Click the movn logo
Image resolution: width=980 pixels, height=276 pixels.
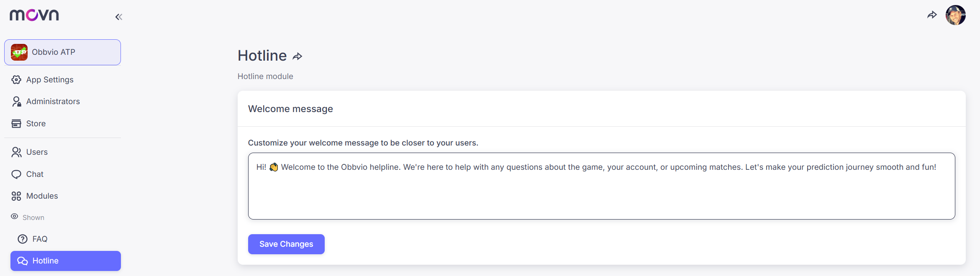[x=34, y=15]
